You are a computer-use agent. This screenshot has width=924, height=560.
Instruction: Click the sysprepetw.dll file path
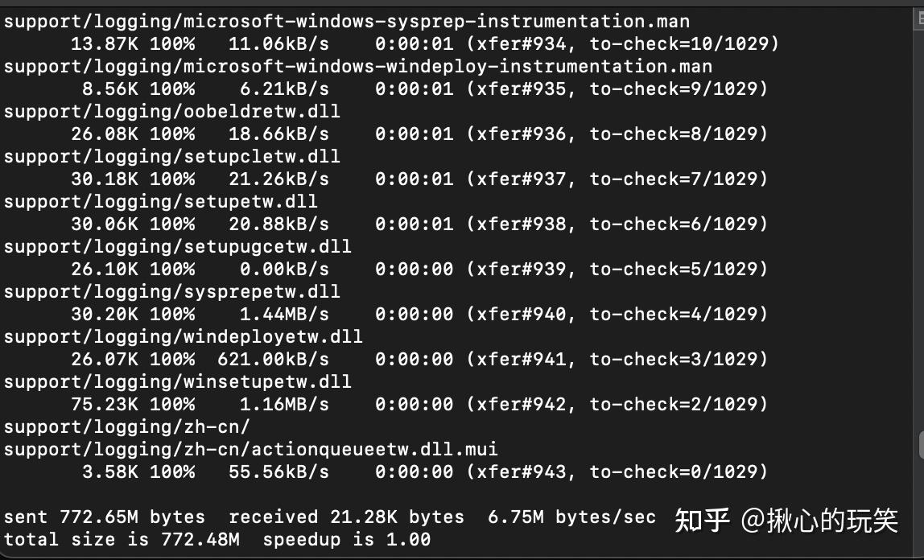click(x=172, y=292)
